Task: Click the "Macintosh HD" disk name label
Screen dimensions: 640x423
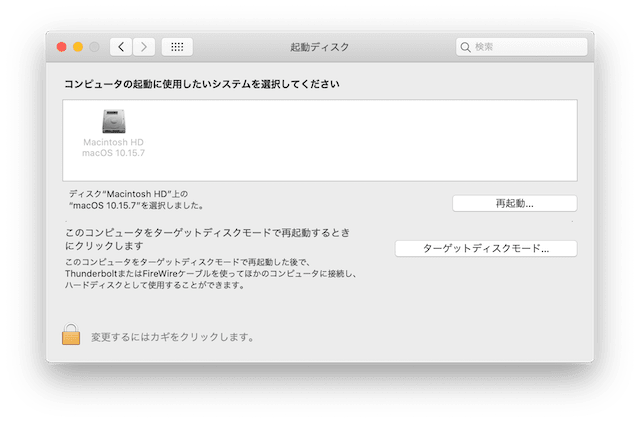Action: (113, 142)
